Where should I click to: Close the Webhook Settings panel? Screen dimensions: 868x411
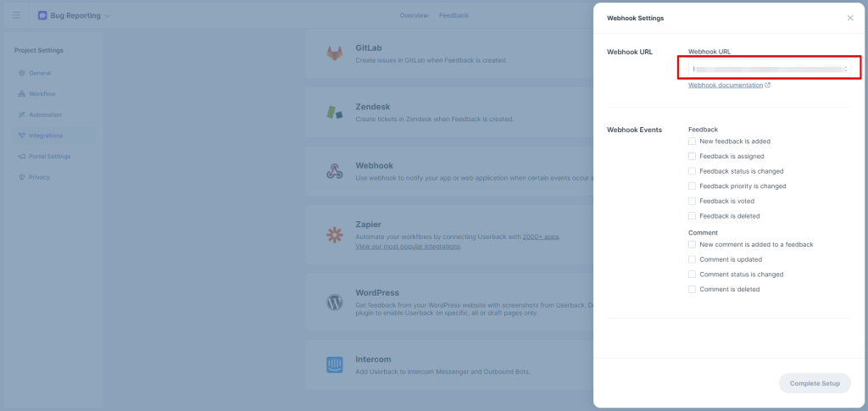850,18
